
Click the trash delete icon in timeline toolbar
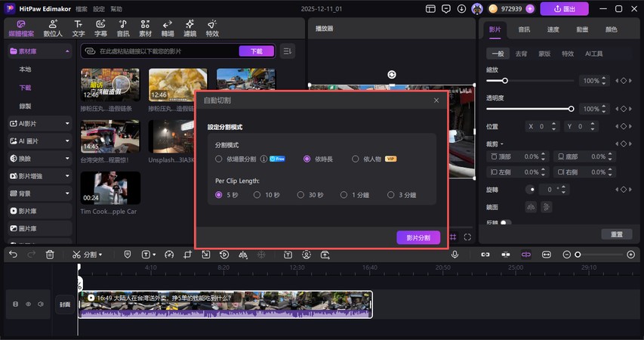(x=50, y=255)
